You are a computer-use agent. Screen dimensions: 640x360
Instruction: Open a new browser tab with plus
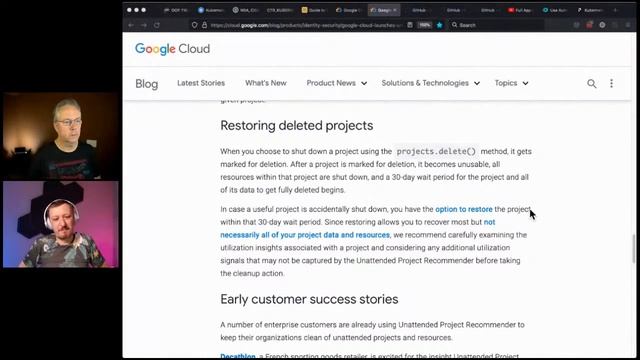[x=615, y=10]
